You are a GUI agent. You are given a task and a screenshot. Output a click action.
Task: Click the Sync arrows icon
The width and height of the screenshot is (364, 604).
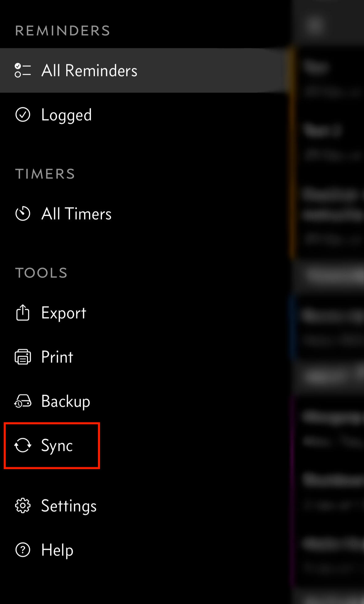[23, 445]
